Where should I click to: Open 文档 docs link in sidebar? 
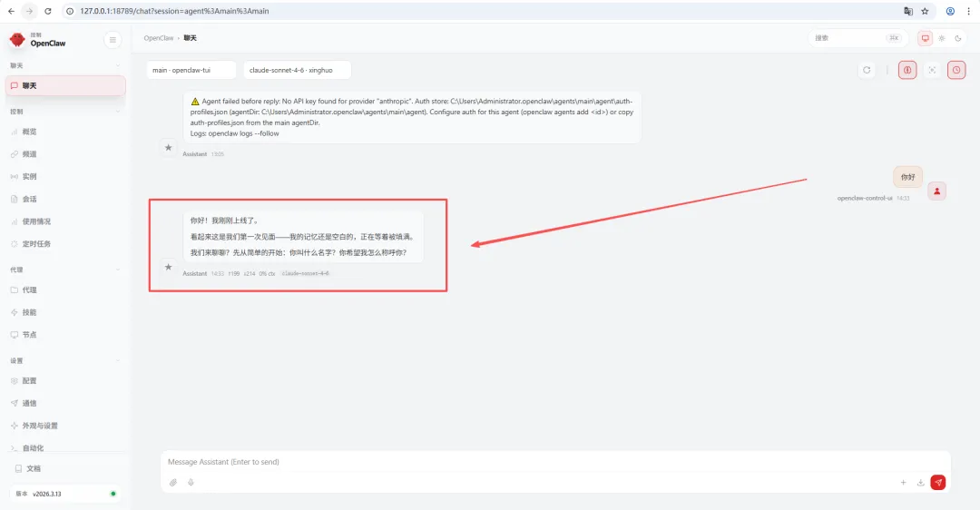pos(65,468)
